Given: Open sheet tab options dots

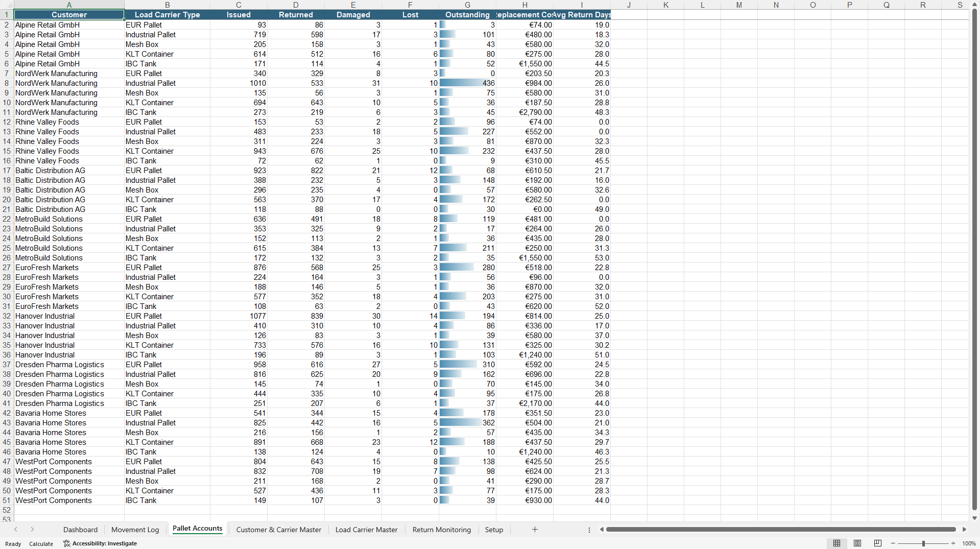Looking at the screenshot, I should click(589, 530).
